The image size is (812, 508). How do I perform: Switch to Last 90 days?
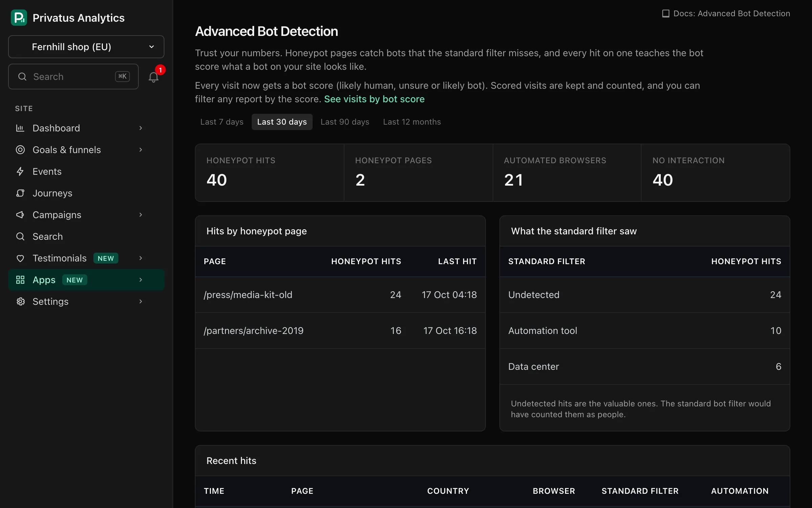tap(345, 122)
